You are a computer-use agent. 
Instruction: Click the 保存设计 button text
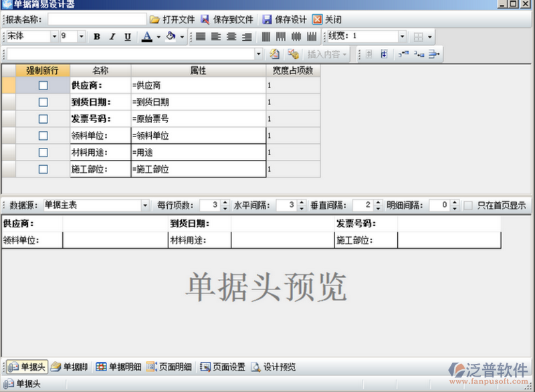tap(291, 20)
